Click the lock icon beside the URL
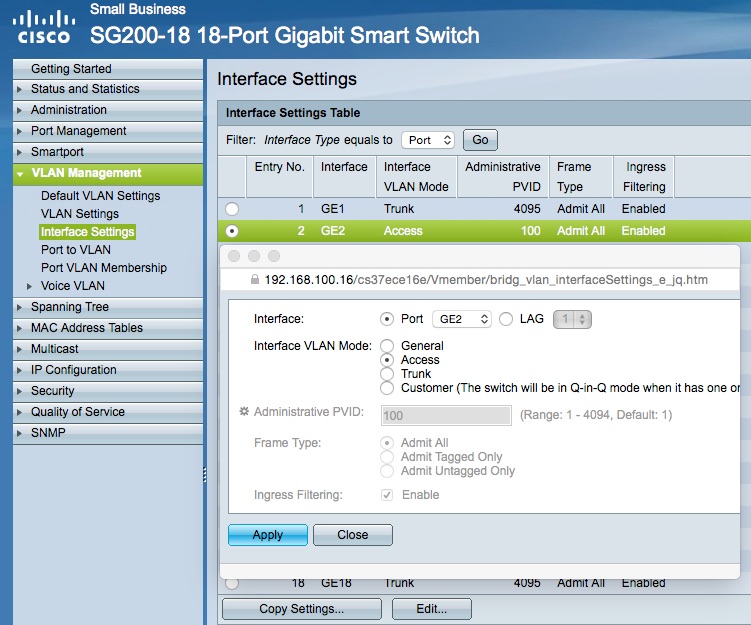Viewport: 751px width, 625px height. click(x=255, y=280)
